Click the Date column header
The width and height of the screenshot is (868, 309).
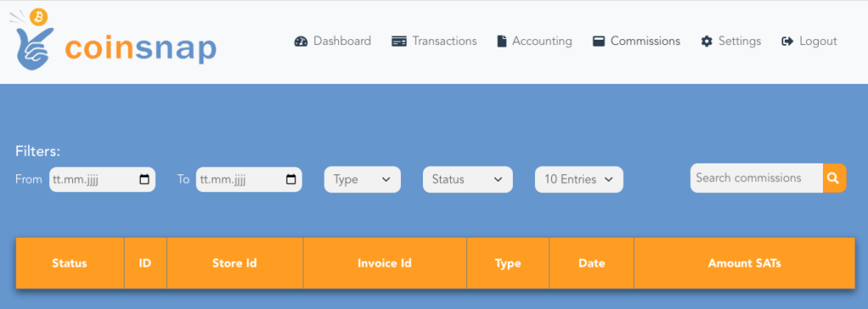click(x=592, y=263)
